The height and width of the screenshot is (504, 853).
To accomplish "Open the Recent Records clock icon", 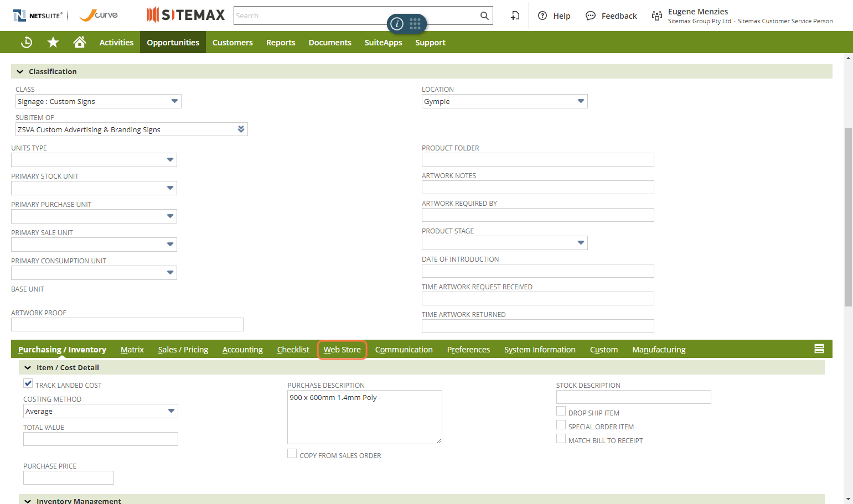I will [x=27, y=43].
